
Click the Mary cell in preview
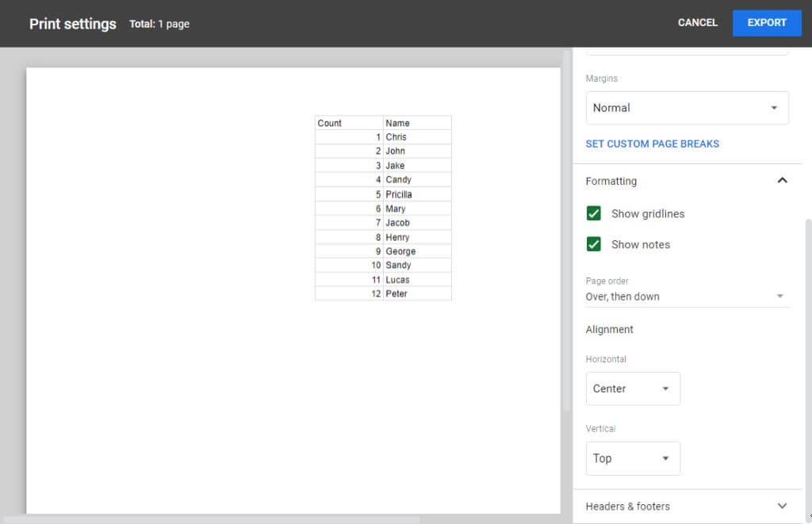(x=417, y=208)
